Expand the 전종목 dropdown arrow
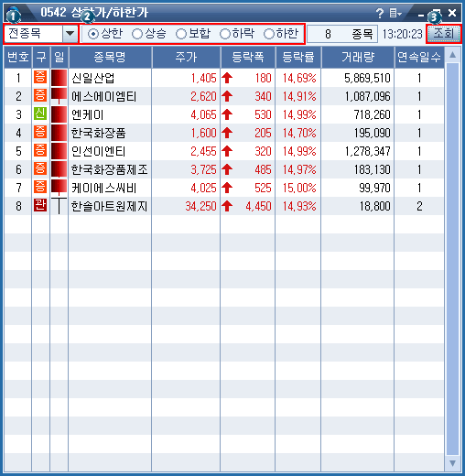 70,34
